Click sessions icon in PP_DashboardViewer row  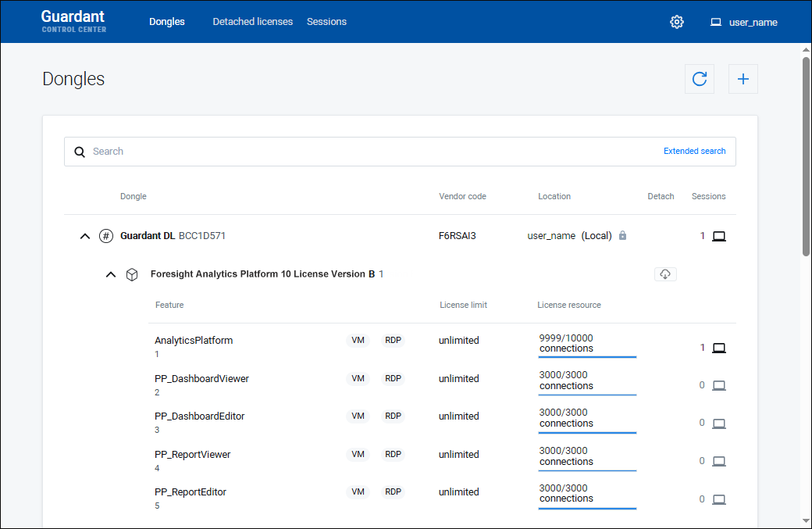click(719, 385)
